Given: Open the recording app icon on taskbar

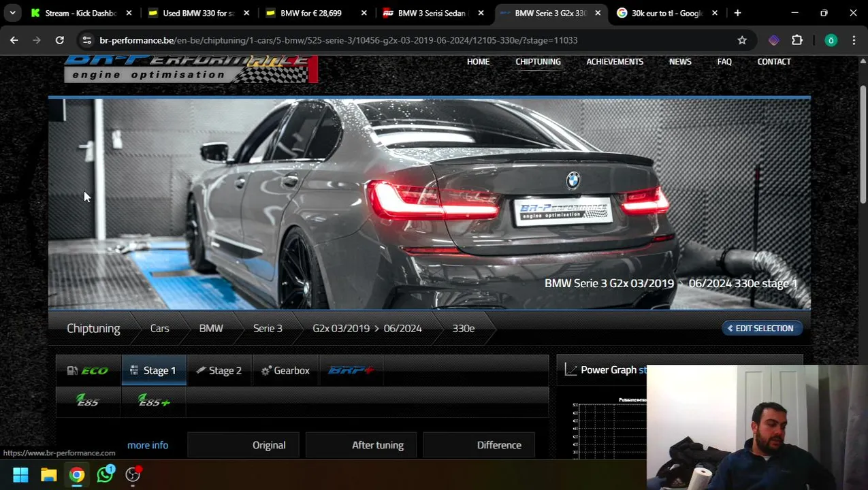Looking at the screenshot, I should (x=133, y=474).
